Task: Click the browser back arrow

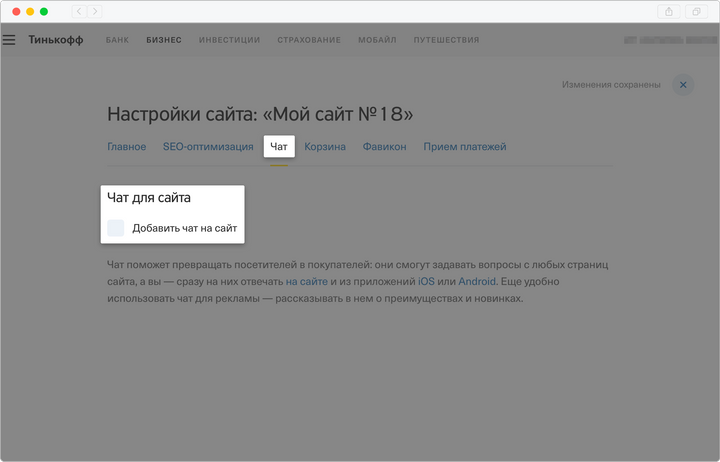Action: 79,11
